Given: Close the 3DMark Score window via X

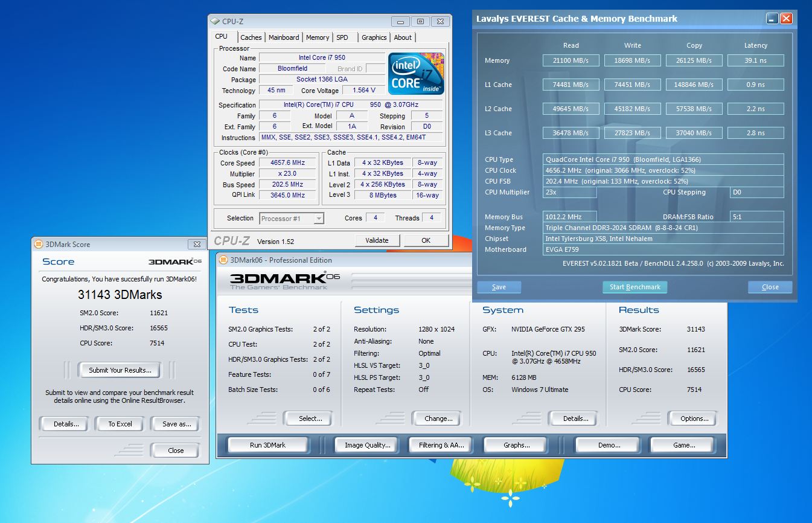Looking at the screenshot, I should coord(196,245).
